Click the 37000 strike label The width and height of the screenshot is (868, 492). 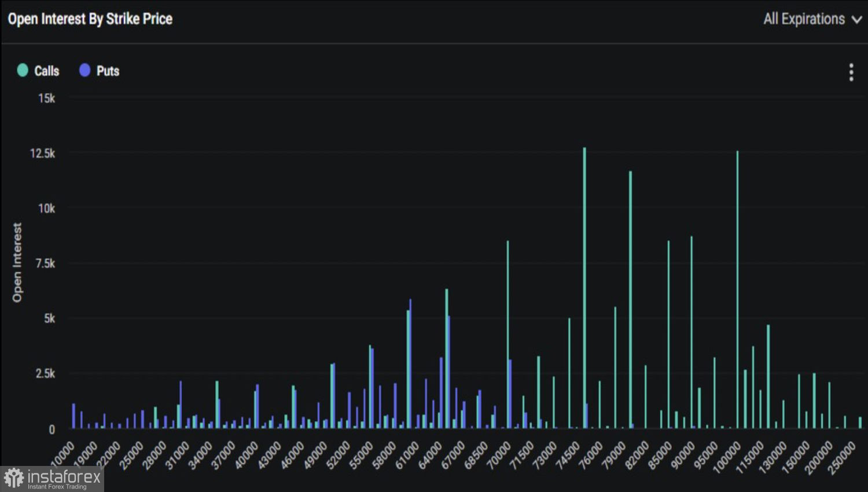[223, 454]
